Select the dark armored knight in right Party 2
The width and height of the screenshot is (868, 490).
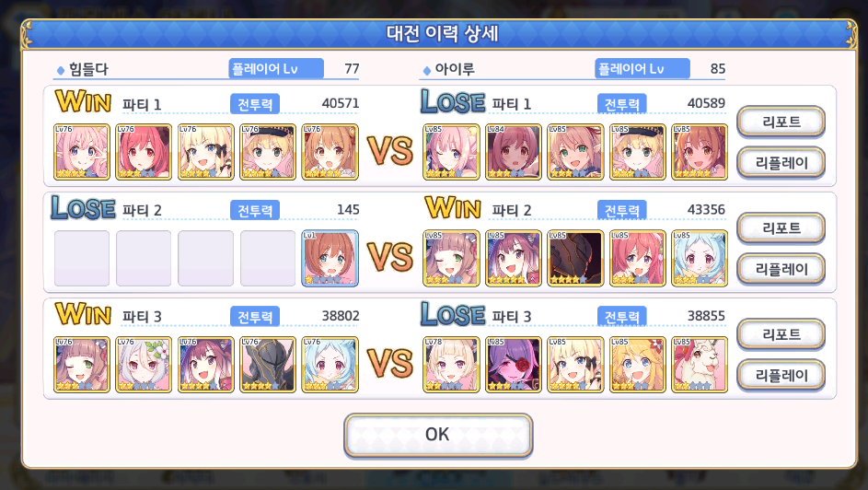(575, 259)
